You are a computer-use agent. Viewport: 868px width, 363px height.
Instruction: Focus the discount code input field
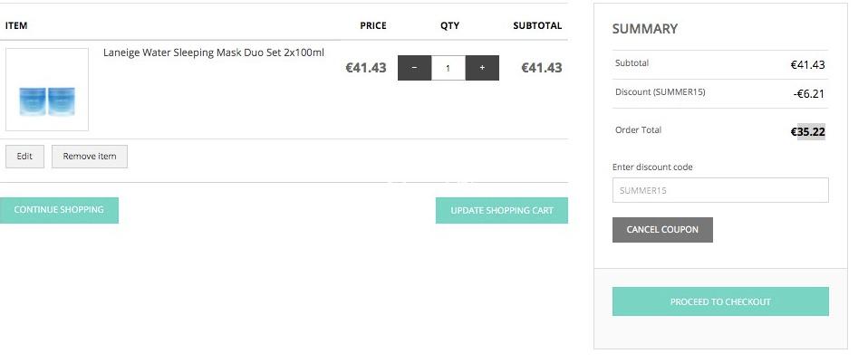(720, 190)
